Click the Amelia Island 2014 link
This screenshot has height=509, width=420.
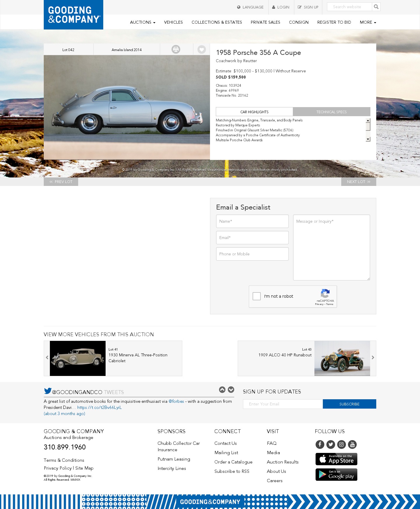(x=127, y=50)
